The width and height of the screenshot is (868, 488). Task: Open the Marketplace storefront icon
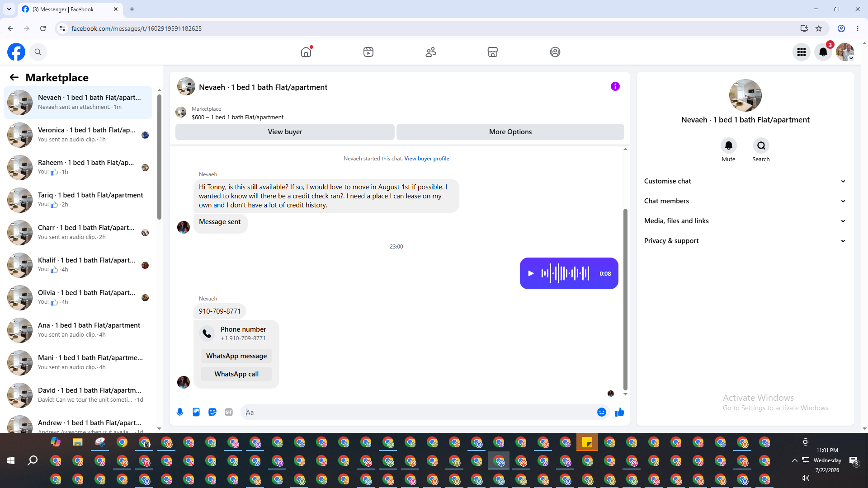493,52
